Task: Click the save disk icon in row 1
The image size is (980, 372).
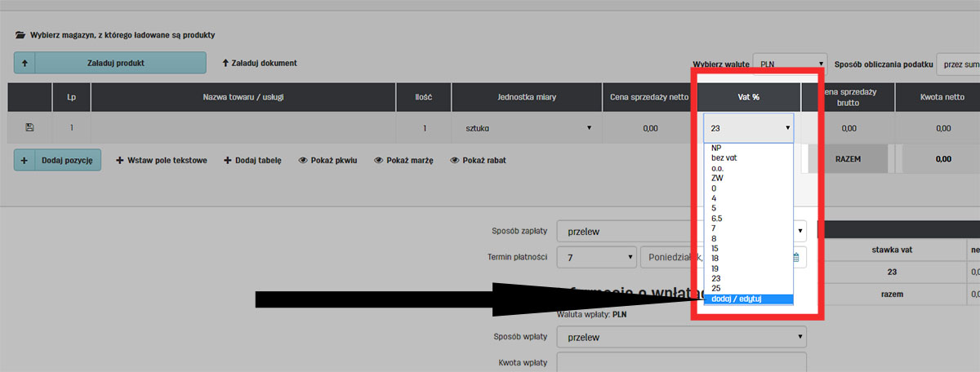Action: (30, 127)
